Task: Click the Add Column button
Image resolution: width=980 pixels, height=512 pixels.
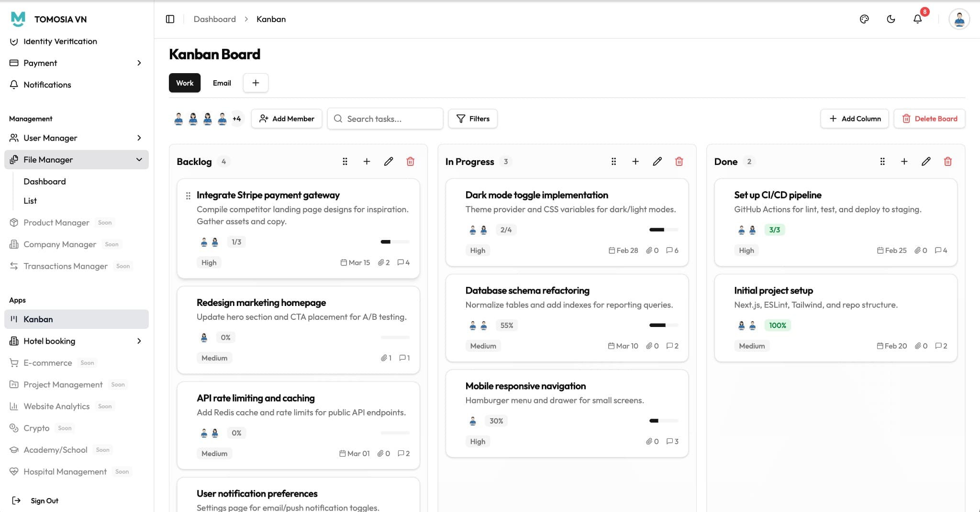Action: pyautogui.click(x=855, y=119)
